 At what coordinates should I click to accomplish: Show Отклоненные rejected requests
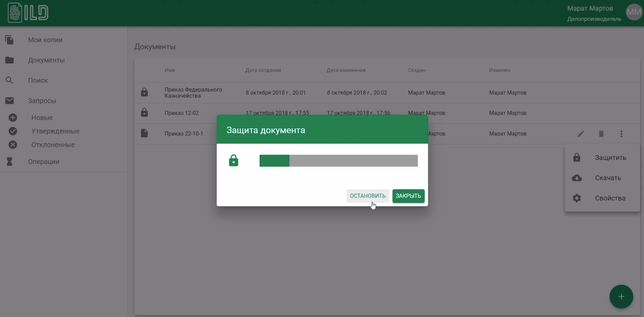tap(53, 145)
